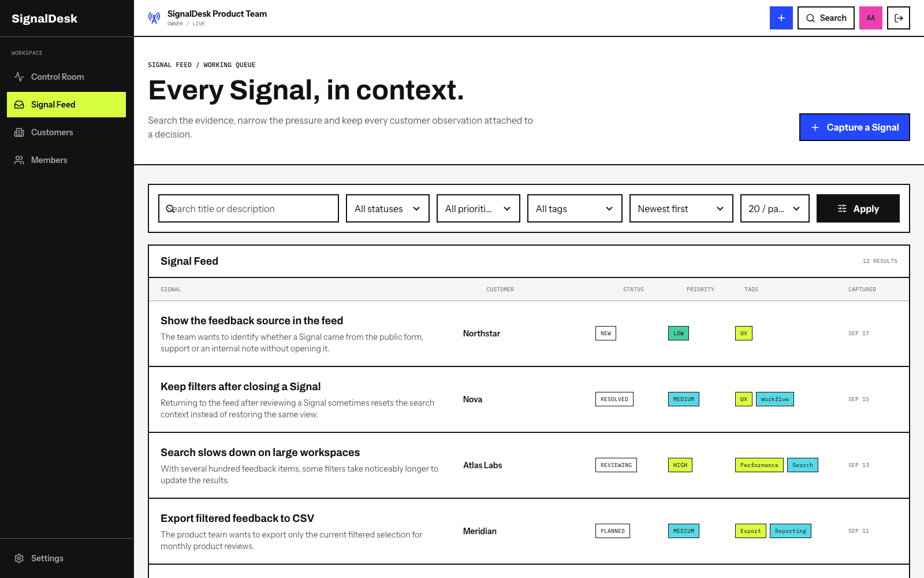
Task: Open the 20 per page dropdown
Action: click(x=774, y=209)
